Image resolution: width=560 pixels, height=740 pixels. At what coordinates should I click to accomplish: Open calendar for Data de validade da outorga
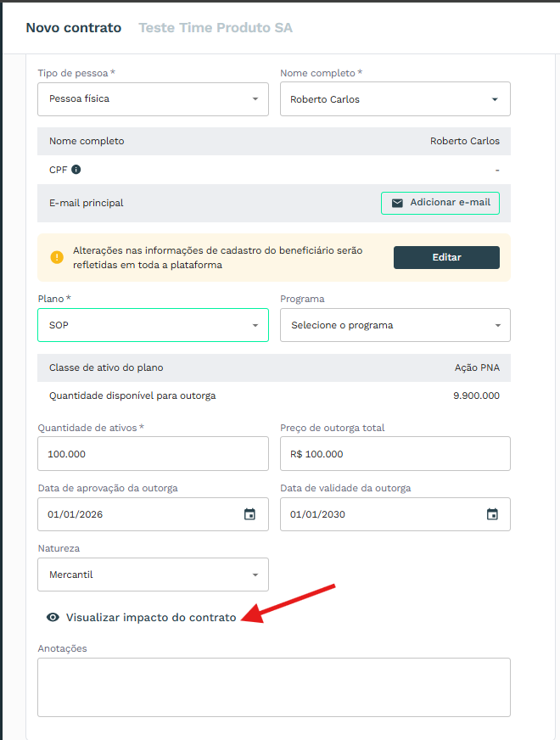[492, 514]
